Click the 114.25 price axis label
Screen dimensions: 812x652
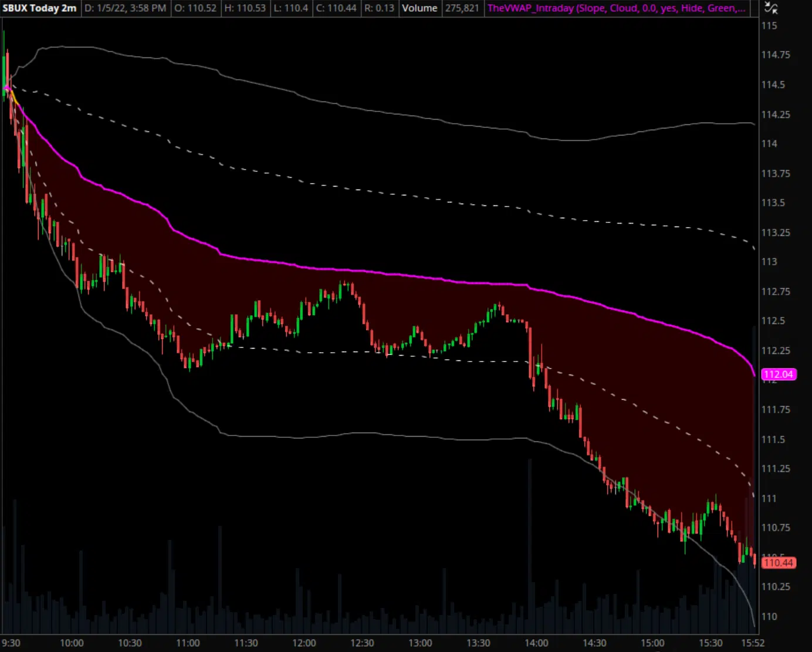776,114
